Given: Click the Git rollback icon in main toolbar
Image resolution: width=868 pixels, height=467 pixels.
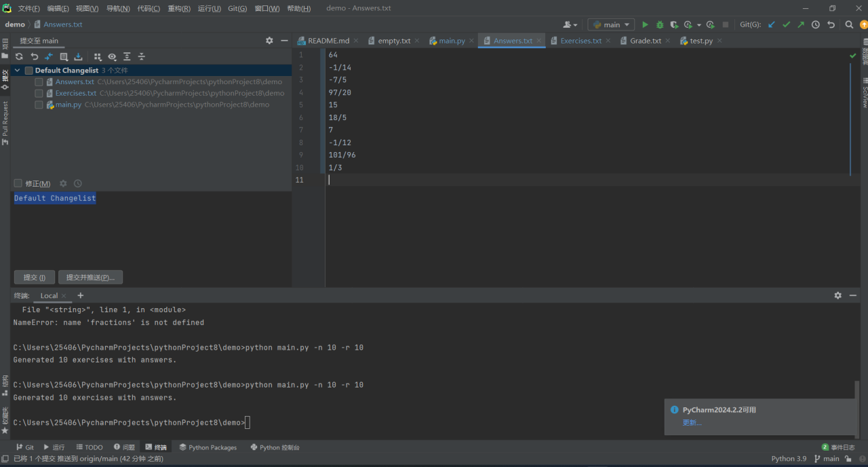Looking at the screenshot, I should tap(831, 24).
